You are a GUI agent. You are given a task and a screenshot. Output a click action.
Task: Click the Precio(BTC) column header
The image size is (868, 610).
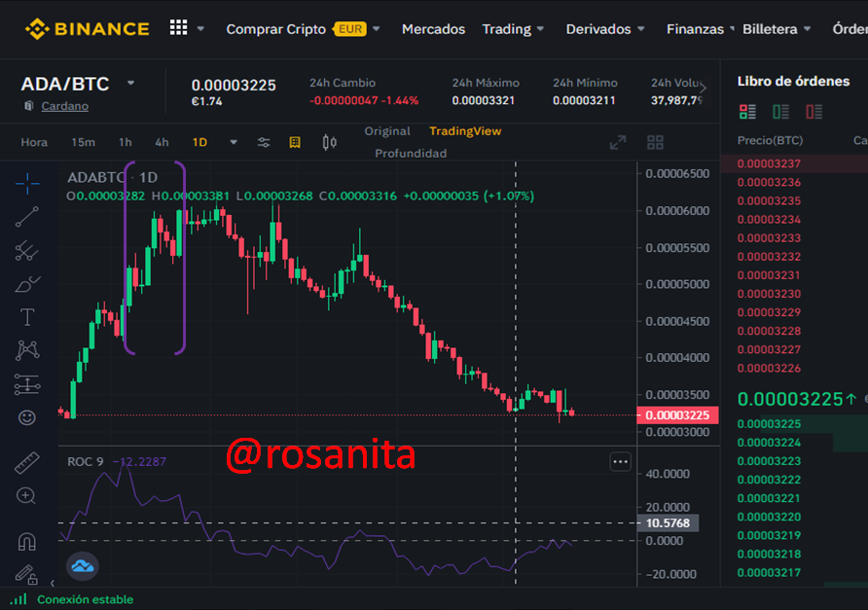pyautogui.click(x=770, y=141)
